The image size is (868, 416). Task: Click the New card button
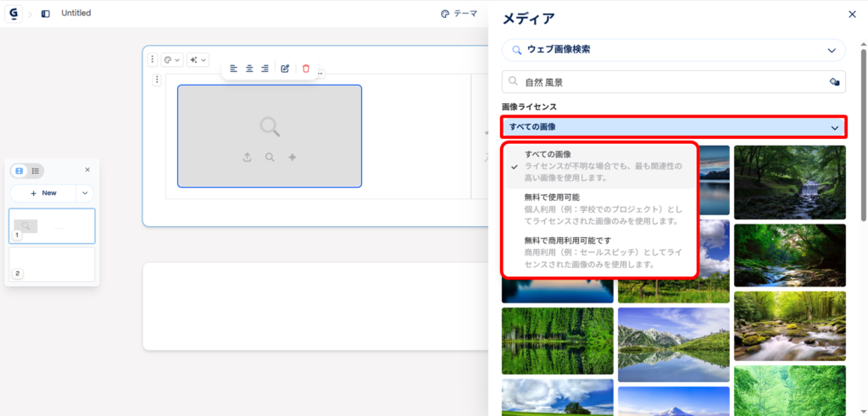(x=43, y=193)
